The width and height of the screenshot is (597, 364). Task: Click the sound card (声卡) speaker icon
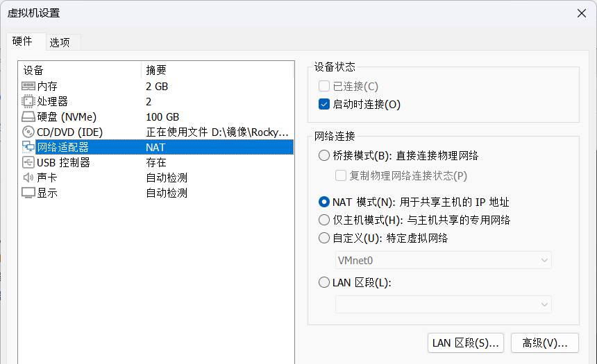pos(28,177)
